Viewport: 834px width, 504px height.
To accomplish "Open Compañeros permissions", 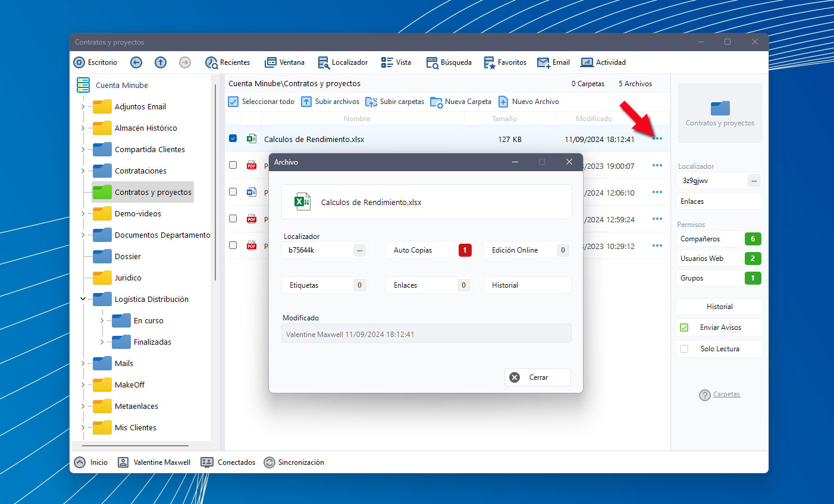I will (x=719, y=239).
